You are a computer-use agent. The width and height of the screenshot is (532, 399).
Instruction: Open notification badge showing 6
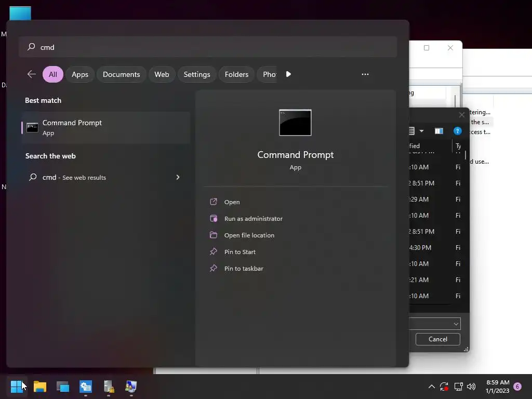pyautogui.click(x=517, y=387)
